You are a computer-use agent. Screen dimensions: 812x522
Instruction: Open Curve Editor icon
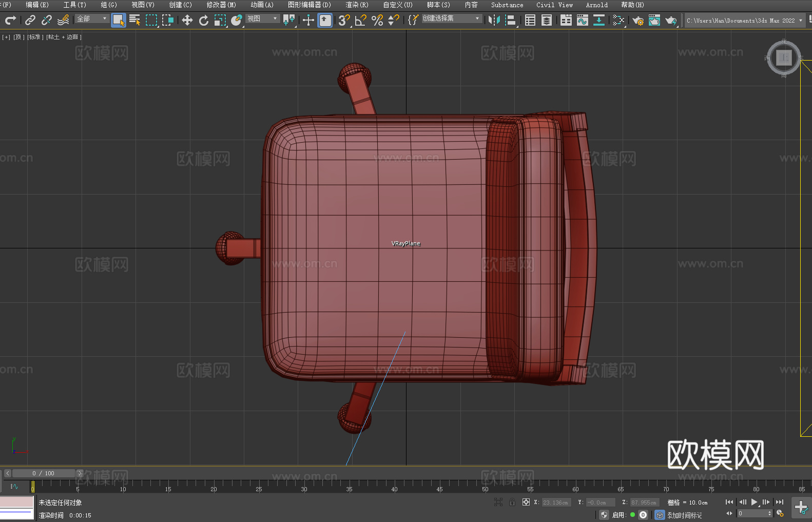tap(583, 20)
